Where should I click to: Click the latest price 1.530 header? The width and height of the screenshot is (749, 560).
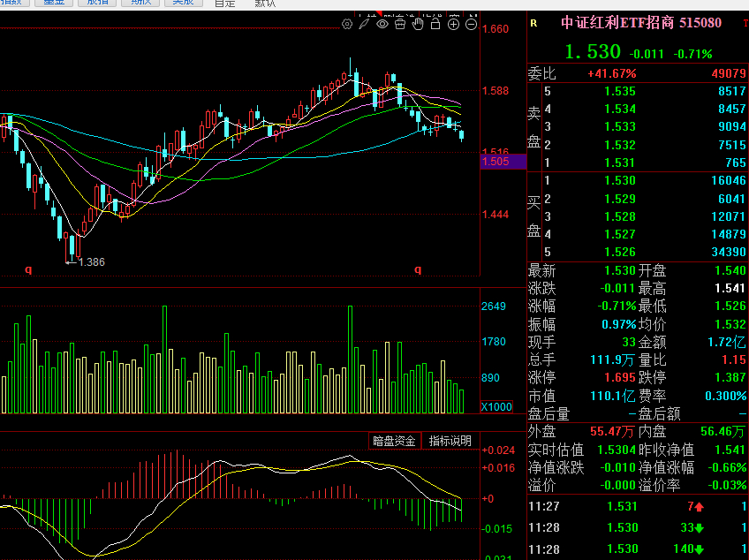click(x=593, y=51)
